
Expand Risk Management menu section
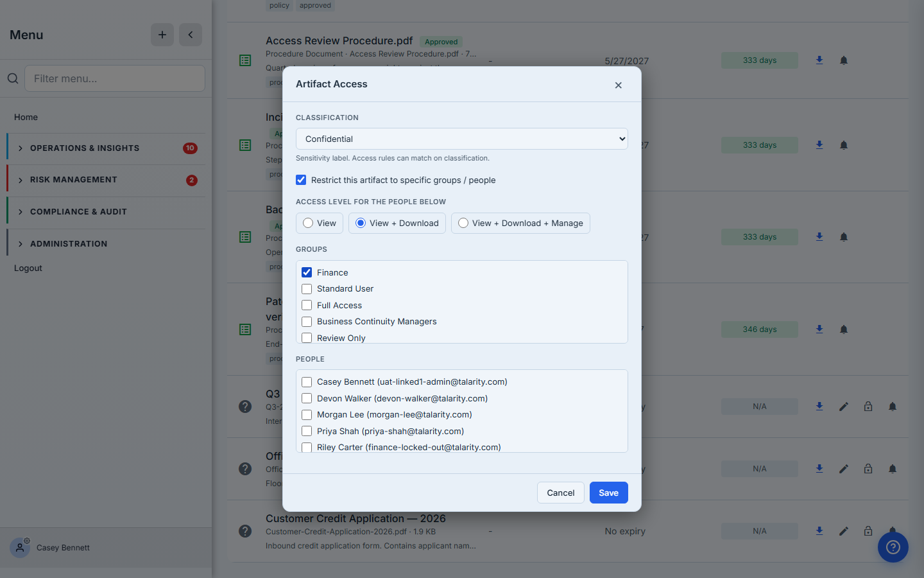pyautogui.click(x=106, y=180)
